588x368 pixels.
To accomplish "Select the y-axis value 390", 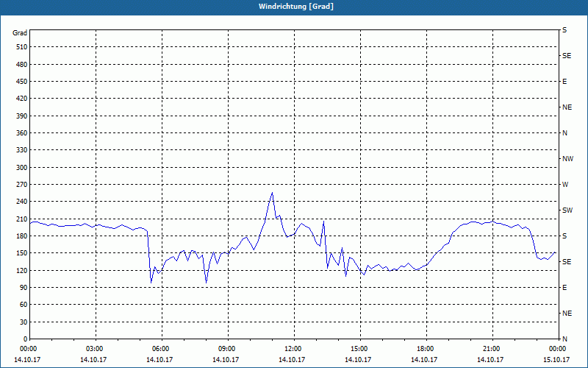I will click(x=22, y=116).
